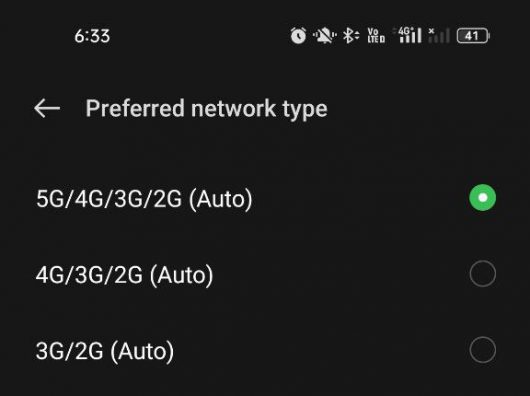Viewport: 530px width, 396px height.
Task: Select the 5G/4G/3G/2G (Auto) radio button
Action: (483, 198)
